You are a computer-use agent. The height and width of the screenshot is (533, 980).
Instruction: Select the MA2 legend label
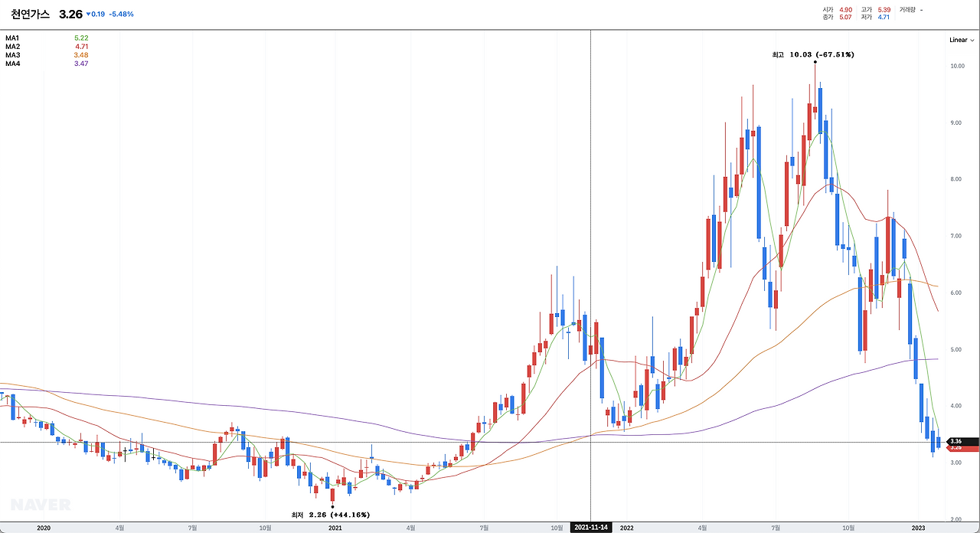tap(12, 47)
